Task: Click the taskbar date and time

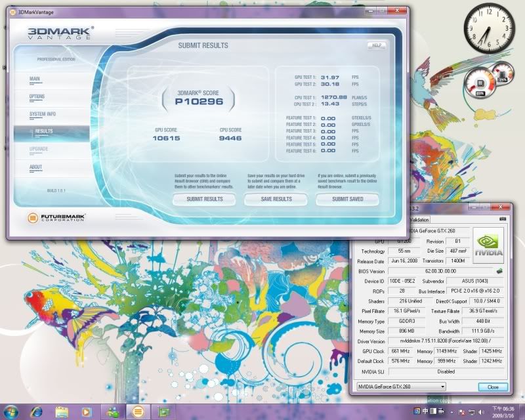Action: 503,412
